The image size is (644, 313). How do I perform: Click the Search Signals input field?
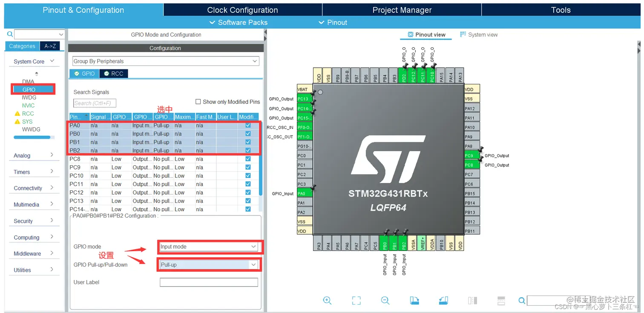coord(95,103)
